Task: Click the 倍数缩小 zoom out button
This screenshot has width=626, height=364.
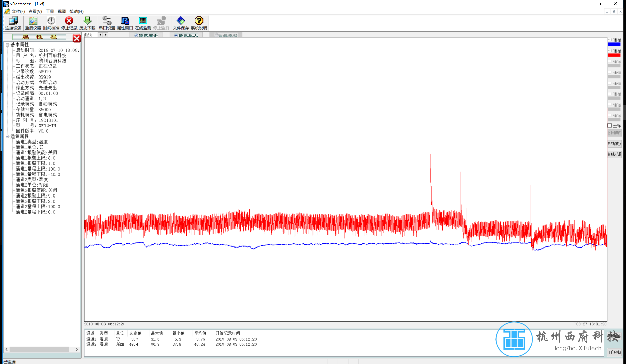Action: pos(146,35)
